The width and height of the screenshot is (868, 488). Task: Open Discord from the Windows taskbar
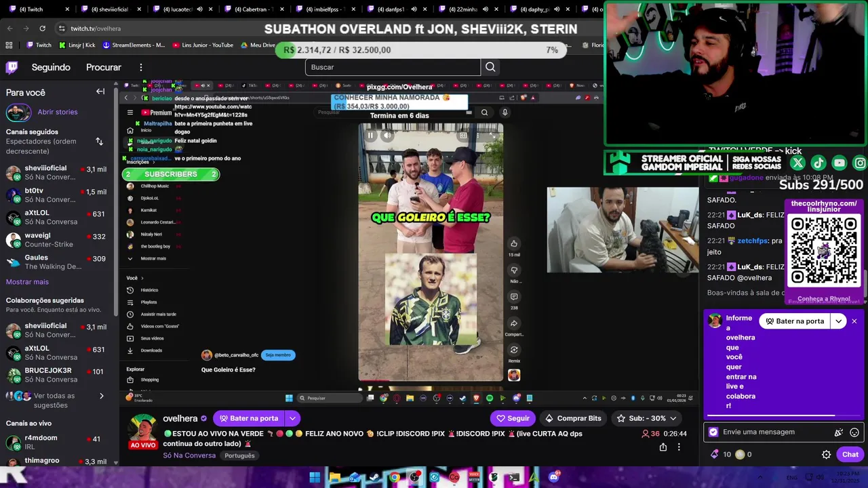click(x=554, y=477)
